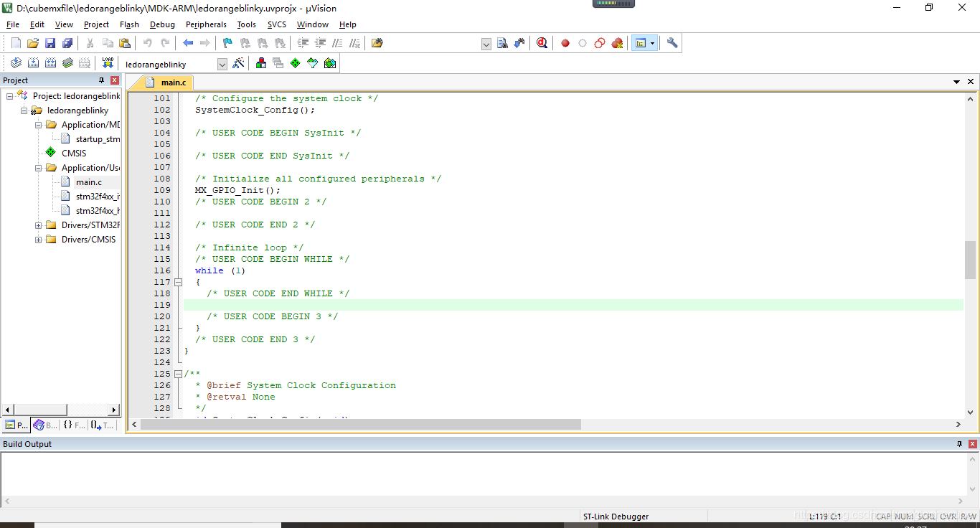Click the Find document-with-binoculars icon
The image size is (980, 528).
point(502,43)
